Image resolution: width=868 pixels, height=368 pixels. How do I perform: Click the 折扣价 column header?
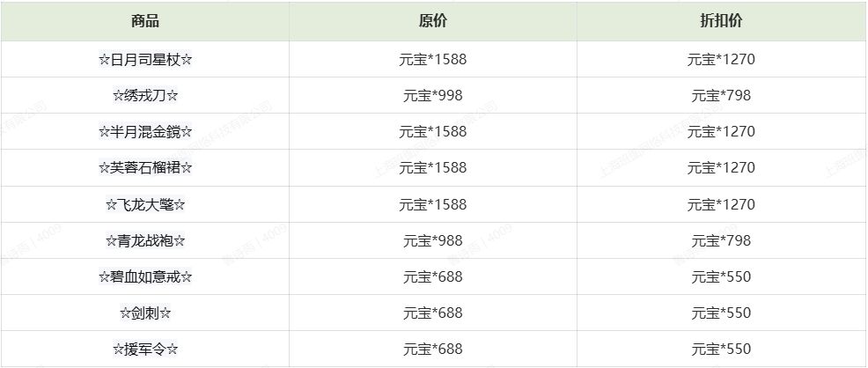[721, 22]
